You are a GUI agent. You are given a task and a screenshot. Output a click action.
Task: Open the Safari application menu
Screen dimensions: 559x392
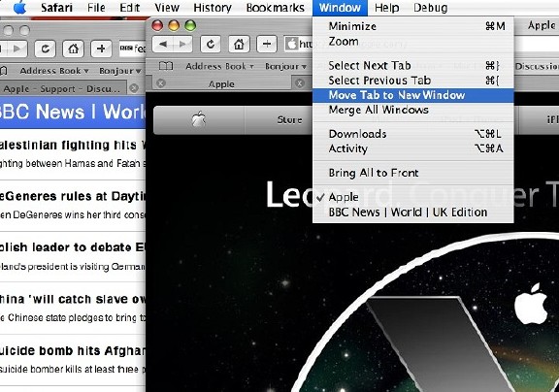56,8
